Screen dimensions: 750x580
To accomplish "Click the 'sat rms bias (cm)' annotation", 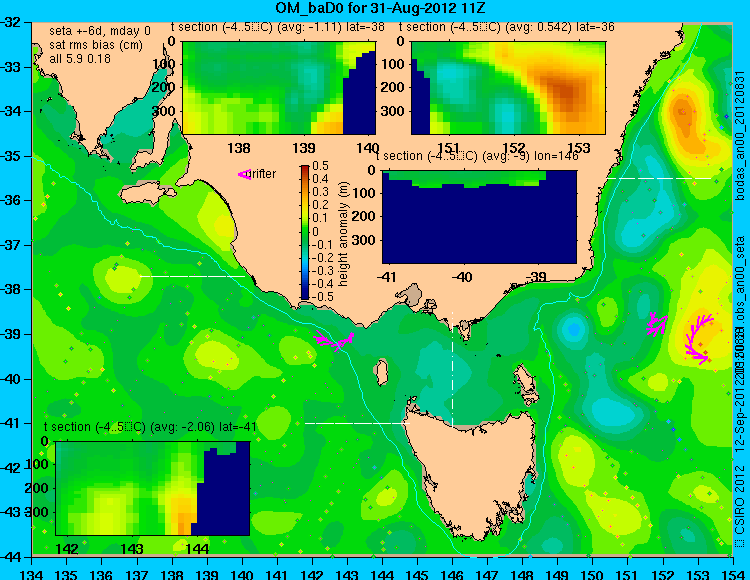I will pyautogui.click(x=96, y=45).
